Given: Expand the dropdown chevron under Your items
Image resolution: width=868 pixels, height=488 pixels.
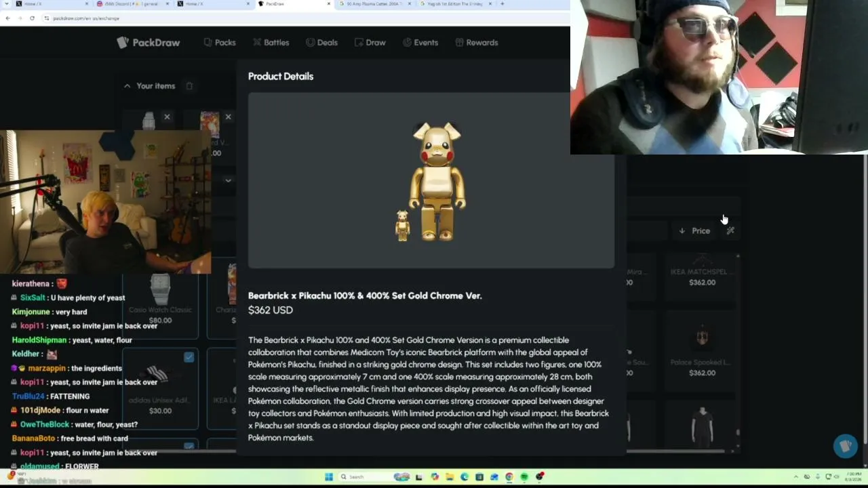Looking at the screenshot, I should pyautogui.click(x=228, y=180).
